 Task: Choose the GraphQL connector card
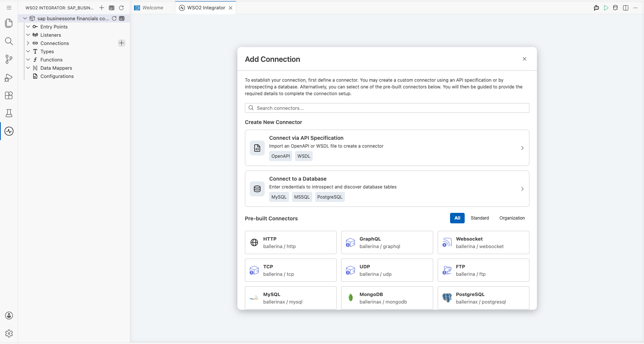387,242
